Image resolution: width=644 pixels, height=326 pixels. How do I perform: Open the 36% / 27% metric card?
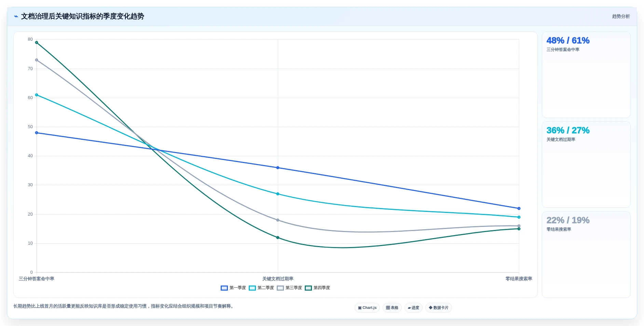586,164
